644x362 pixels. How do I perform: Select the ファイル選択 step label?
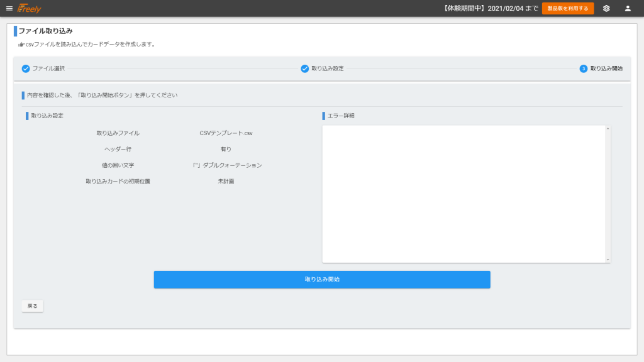pyautogui.click(x=48, y=69)
